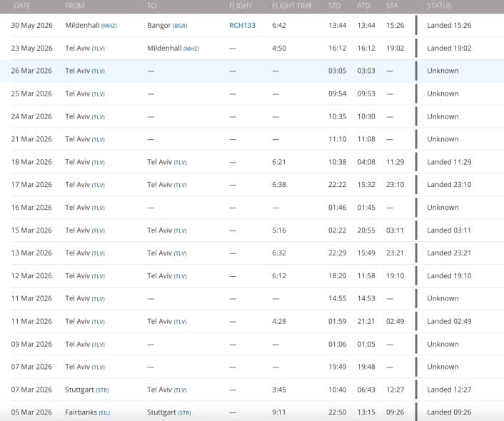The image size is (504, 421).
Task: Click the STA column header
Action: click(x=392, y=6)
